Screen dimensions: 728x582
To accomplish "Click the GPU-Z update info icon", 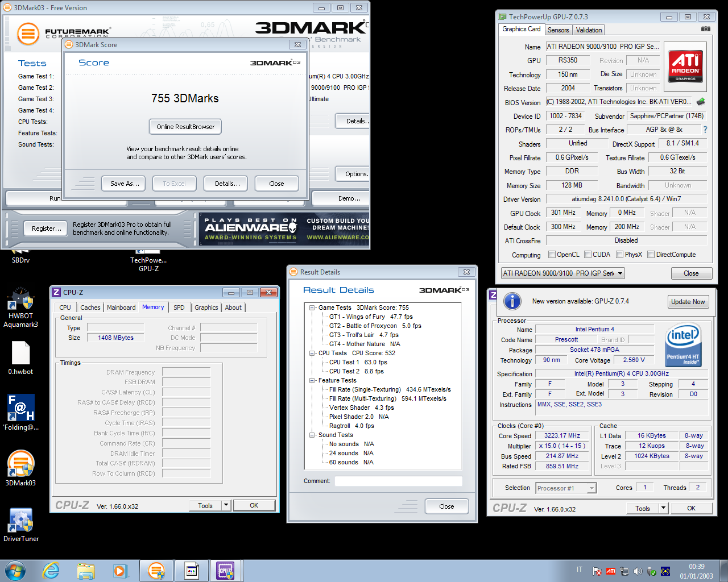I will pos(512,301).
